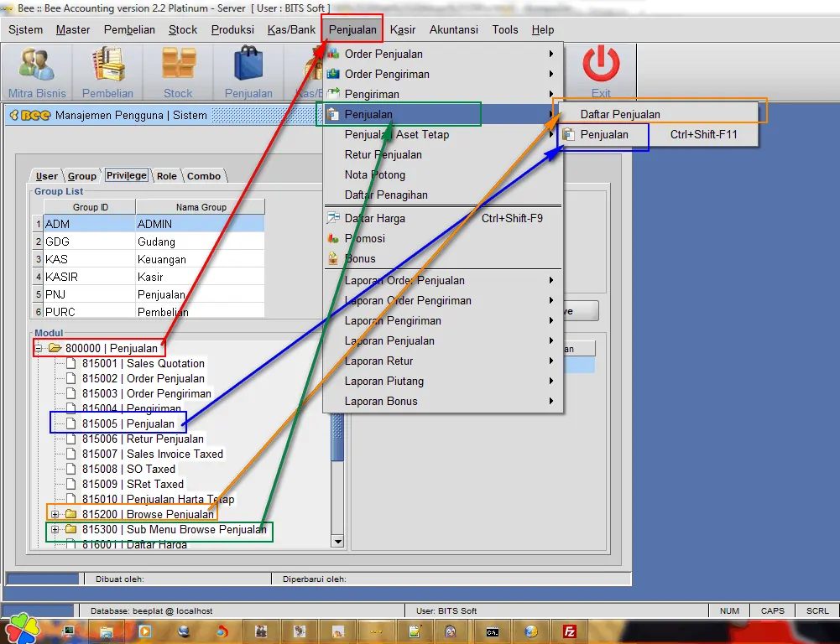Image resolution: width=840 pixels, height=644 pixels.
Task: Click the folder icon of 815200 Browse Penjualan
Action: 70,515
